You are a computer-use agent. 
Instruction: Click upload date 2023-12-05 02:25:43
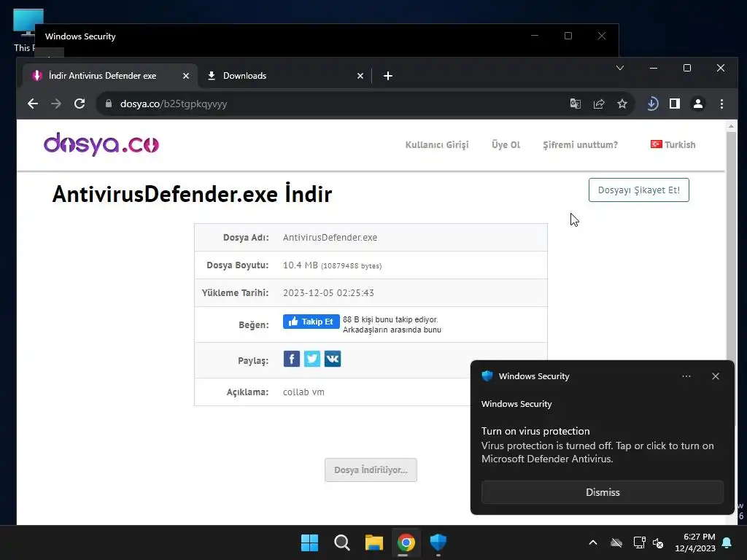(x=328, y=293)
